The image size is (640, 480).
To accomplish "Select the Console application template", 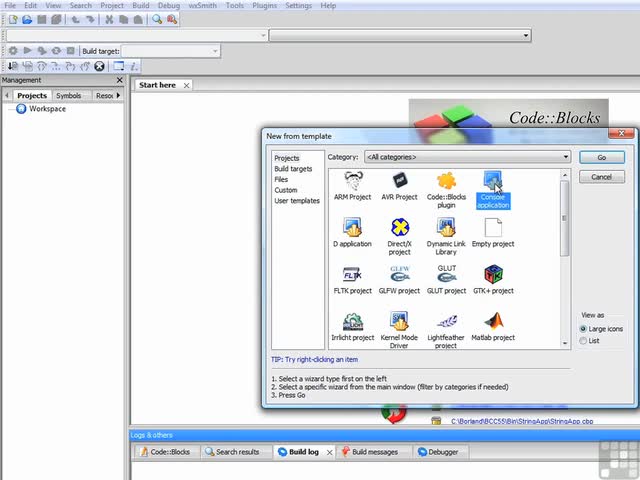I will coord(493,190).
